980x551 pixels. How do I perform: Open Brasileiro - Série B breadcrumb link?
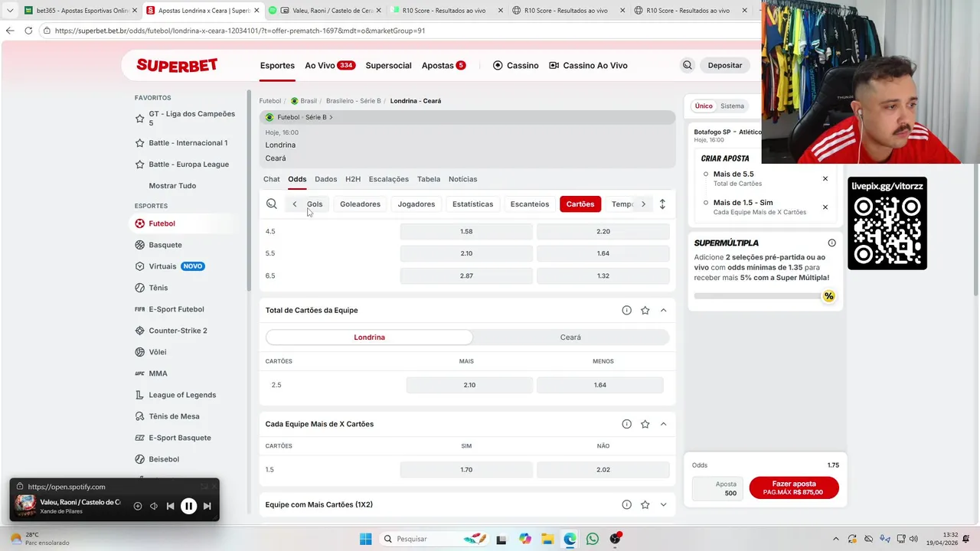tap(353, 101)
